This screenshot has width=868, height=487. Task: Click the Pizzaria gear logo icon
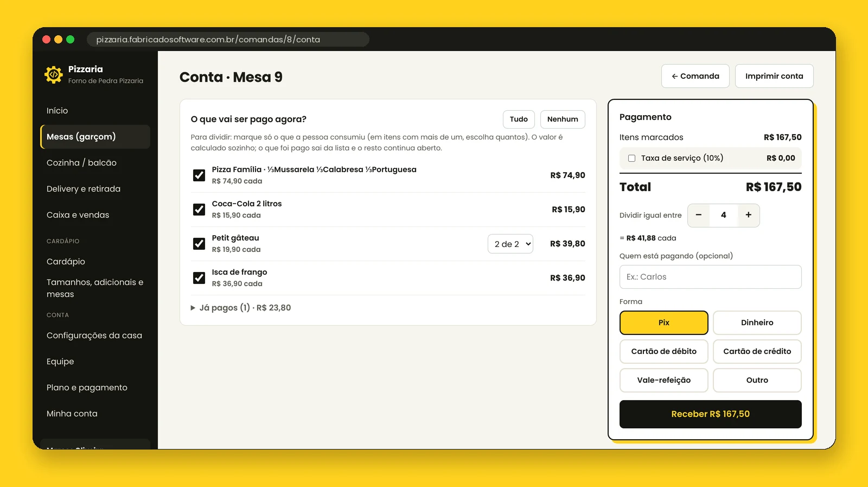(x=54, y=74)
